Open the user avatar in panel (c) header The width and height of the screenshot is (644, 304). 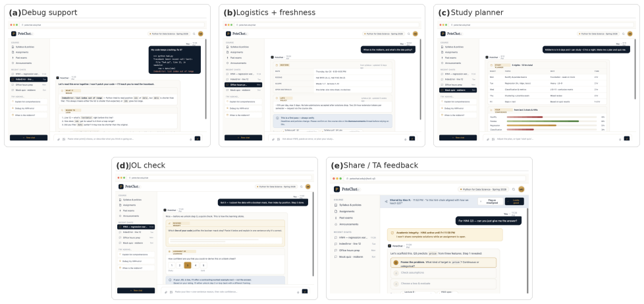point(630,34)
